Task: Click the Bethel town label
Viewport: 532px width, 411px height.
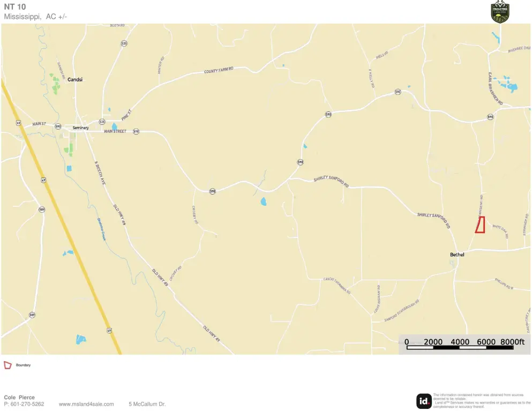Action: coord(457,255)
